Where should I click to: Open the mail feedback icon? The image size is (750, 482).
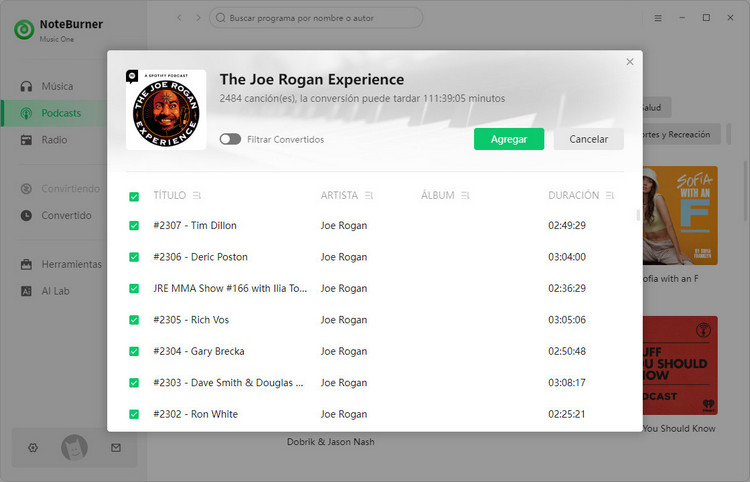coord(116,448)
